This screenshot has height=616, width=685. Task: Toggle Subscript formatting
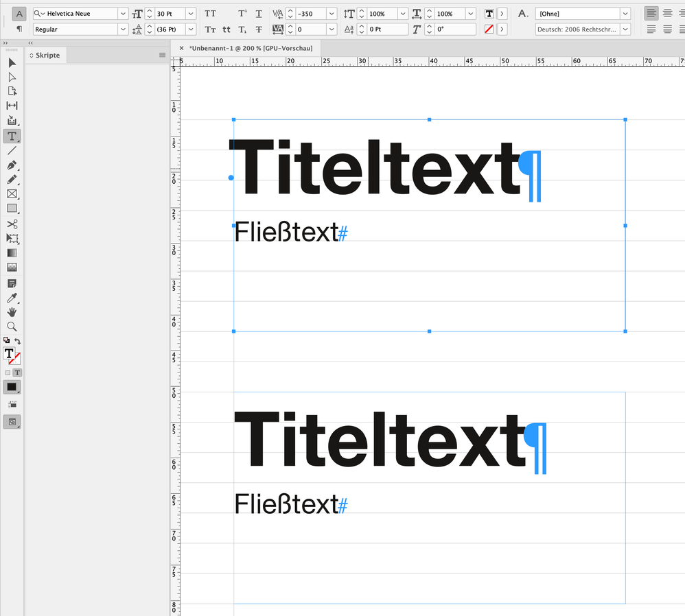242,29
